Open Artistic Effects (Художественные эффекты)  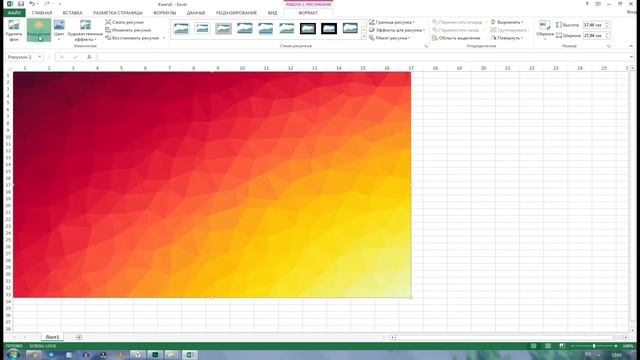[85, 30]
